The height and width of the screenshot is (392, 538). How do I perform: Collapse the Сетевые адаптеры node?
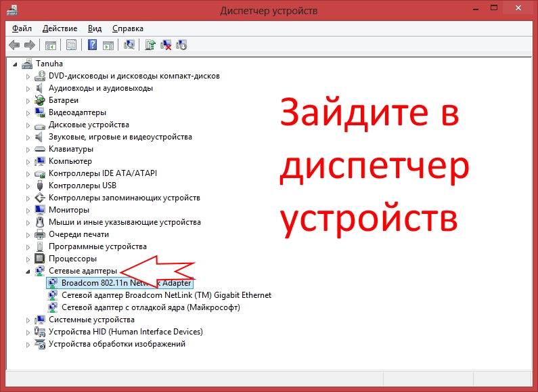28,271
